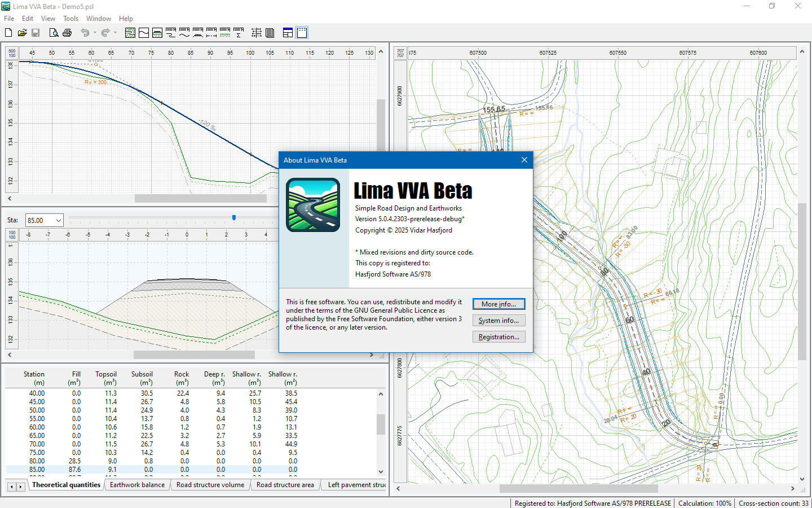Close the About Lima VVA Beta dialog
The image size is (812, 508).
pyautogui.click(x=524, y=160)
